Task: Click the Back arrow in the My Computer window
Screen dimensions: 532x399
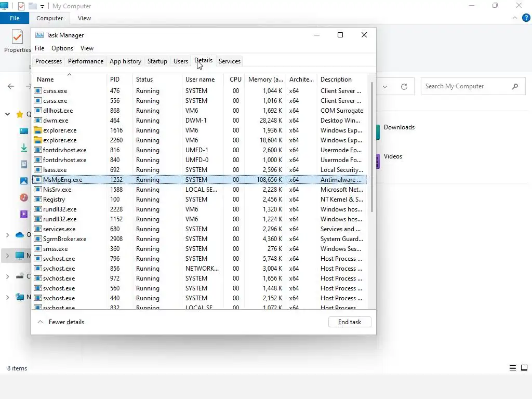Action: (11, 86)
